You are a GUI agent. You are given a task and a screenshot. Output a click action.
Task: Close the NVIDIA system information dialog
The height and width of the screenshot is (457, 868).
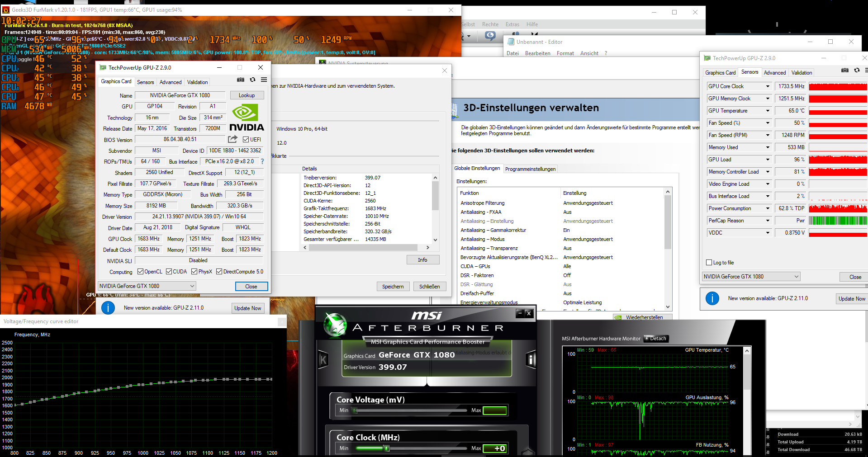445,71
